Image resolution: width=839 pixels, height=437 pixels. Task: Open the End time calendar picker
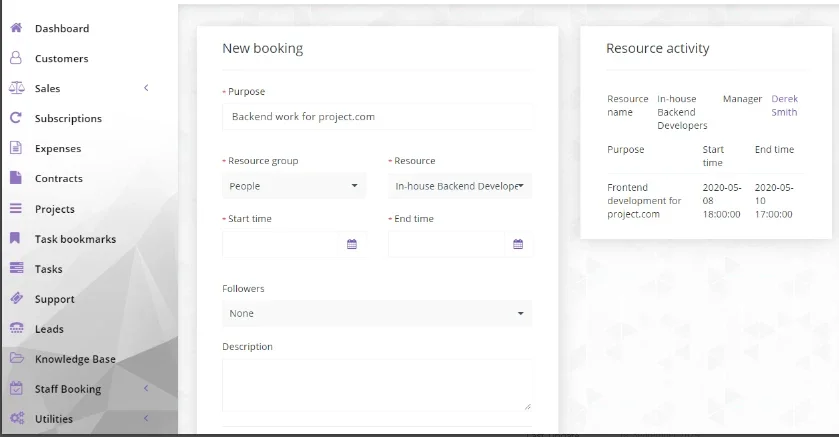(518, 244)
